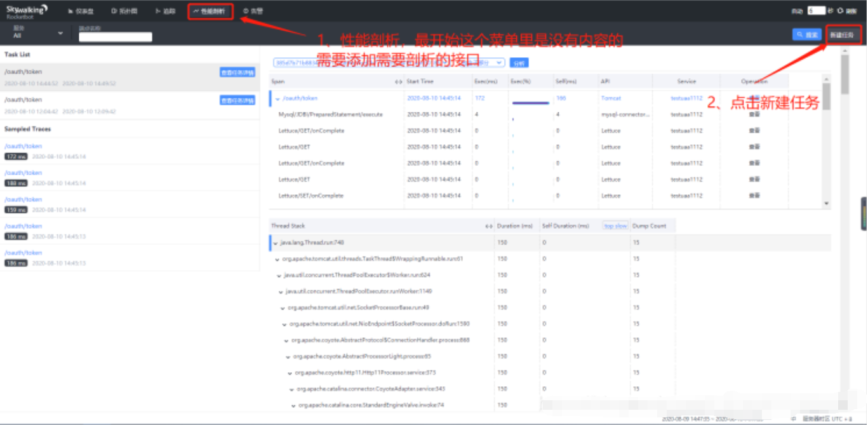This screenshot has width=868, height=425.
Task: Select the /oauth/token task started 14:44:52
Action: [x=130, y=77]
